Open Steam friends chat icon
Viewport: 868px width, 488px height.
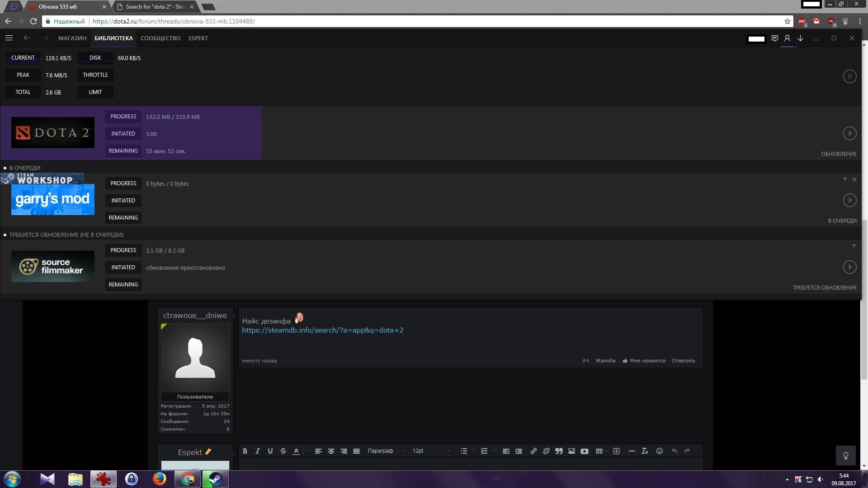pyautogui.click(x=774, y=38)
